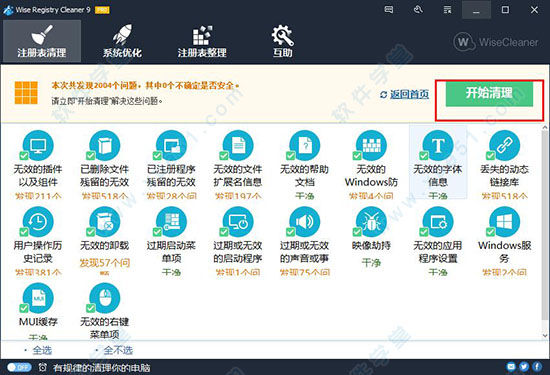The image size is (550, 375).
Task: Open the 过期或无效的声音 speaker icon
Action: 304,222
